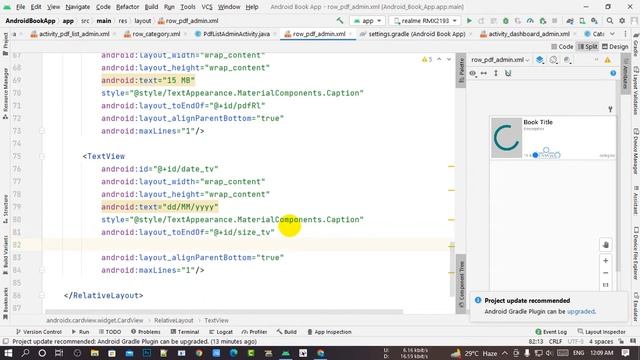Open the Refactor menu
640x360 pixels.
pos(127,7)
